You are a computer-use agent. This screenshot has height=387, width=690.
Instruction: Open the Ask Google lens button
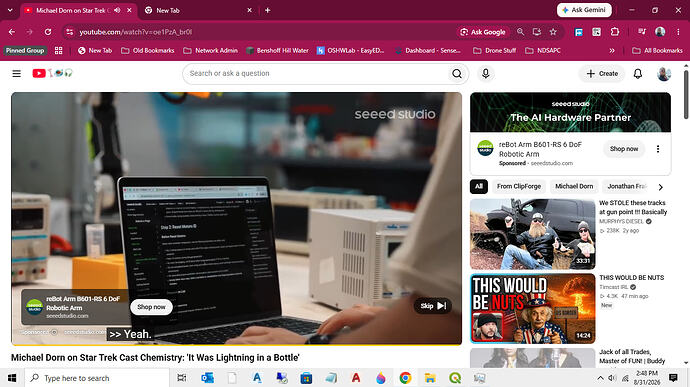click(483, 32)
